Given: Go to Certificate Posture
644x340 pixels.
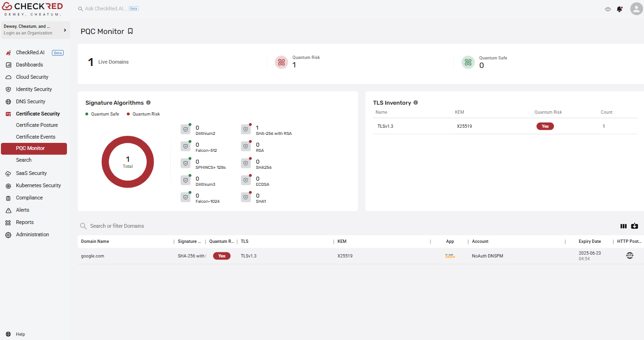Looking at the screenshot, I should 37,125.
